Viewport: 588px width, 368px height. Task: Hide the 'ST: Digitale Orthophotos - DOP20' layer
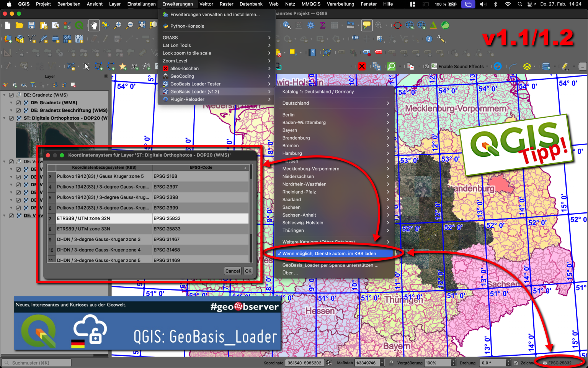(x=11, y=118)
